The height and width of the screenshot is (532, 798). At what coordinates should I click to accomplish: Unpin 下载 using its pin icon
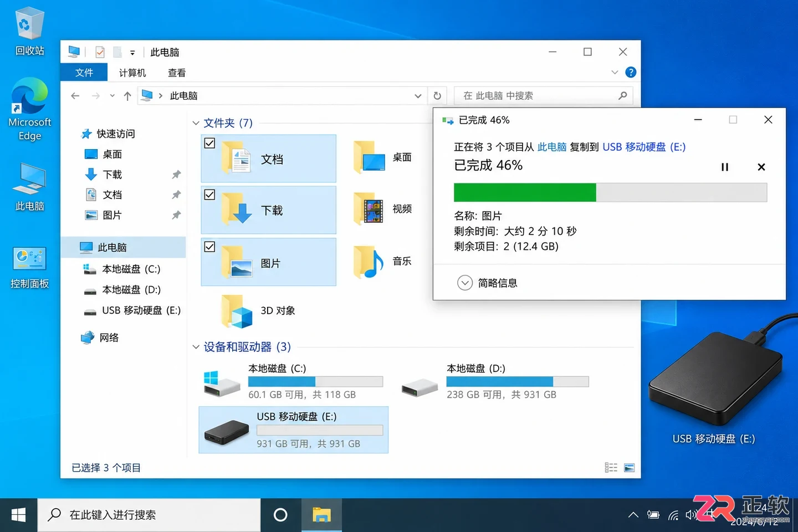pyautogui.click(x=176, y=175)
